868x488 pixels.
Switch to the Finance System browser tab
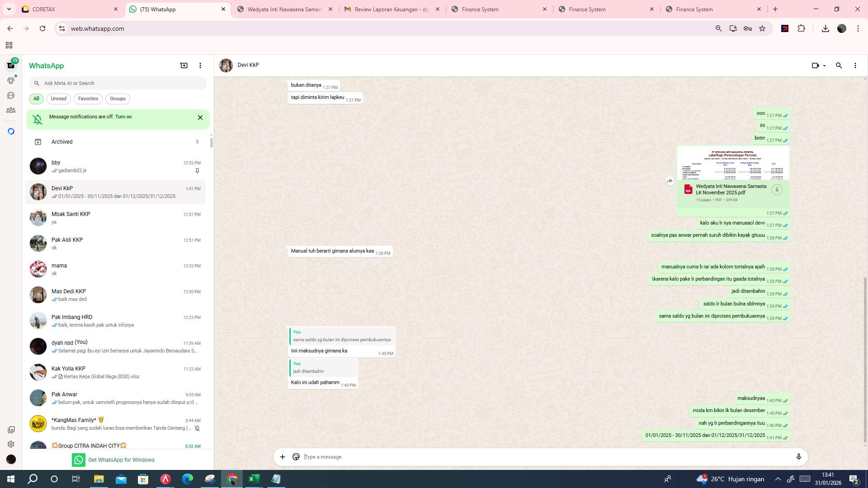pyautogui.click(x=479, y=9)
